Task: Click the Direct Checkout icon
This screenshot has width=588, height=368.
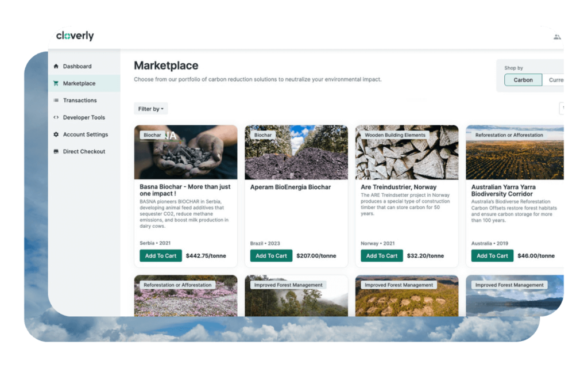Action: click(56, 151)
